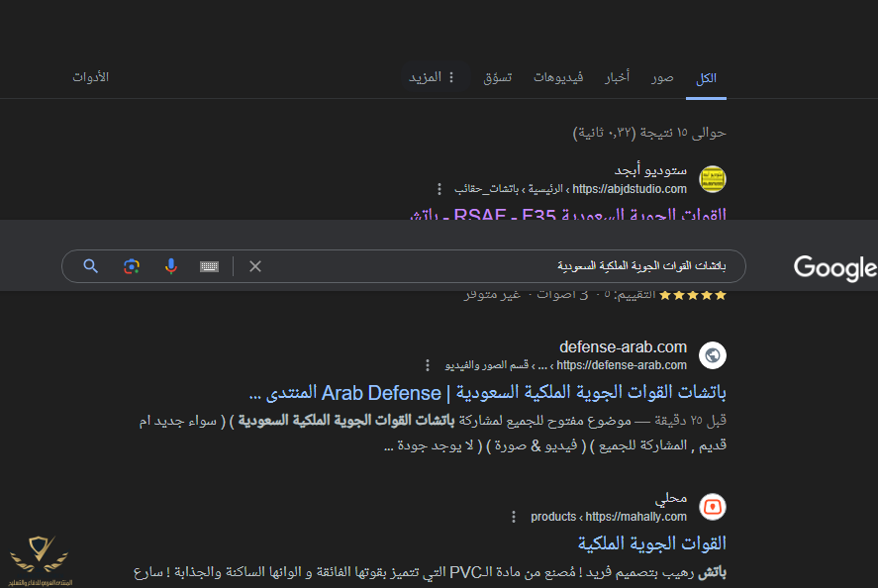878x588 pixels.
Task: Select the الكل tab
Action: pos(706,78)
